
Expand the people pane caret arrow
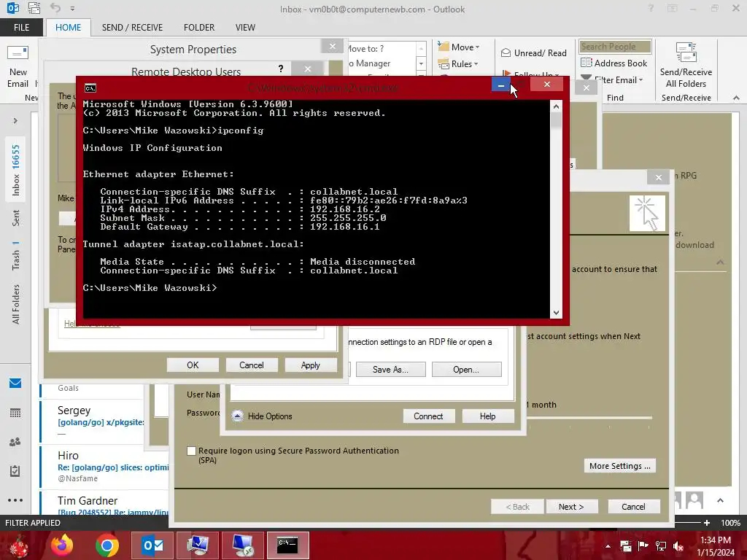(720, 500)
